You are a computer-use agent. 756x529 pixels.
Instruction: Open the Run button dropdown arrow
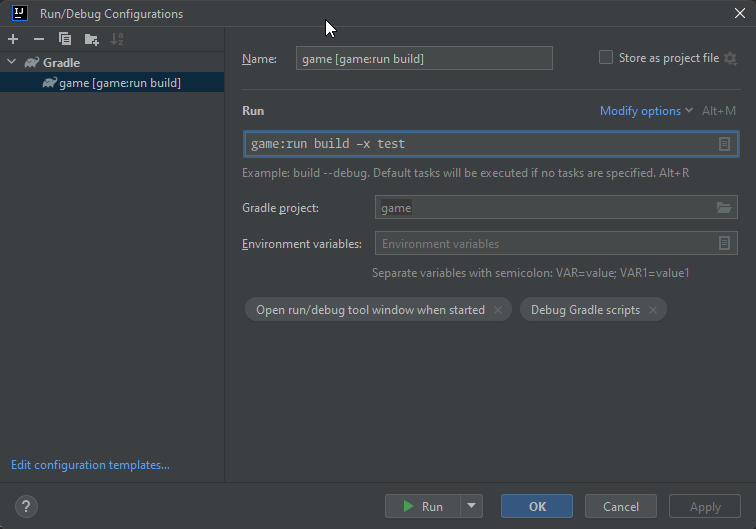(x=473, y=506)
